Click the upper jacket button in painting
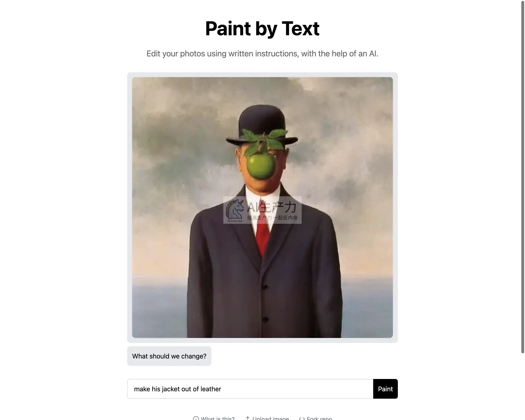This screenshot has height=420, width=525. click(x=265, y=287)
